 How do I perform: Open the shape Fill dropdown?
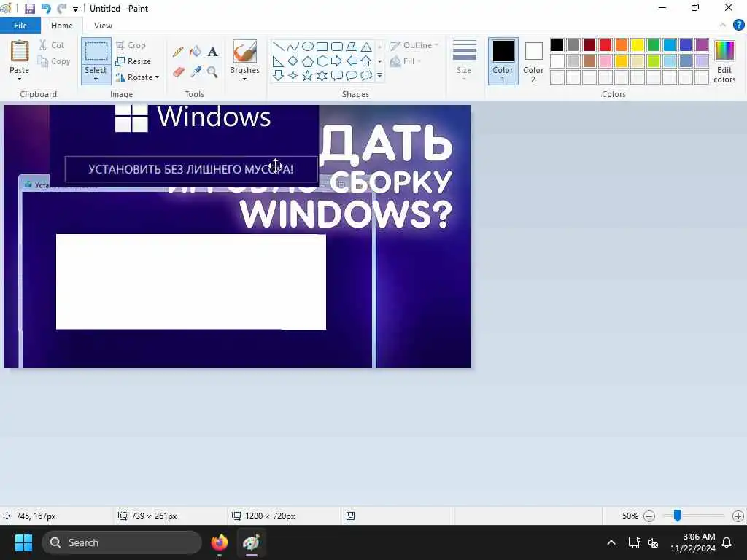pyautogui.click(x=406, y=61)
